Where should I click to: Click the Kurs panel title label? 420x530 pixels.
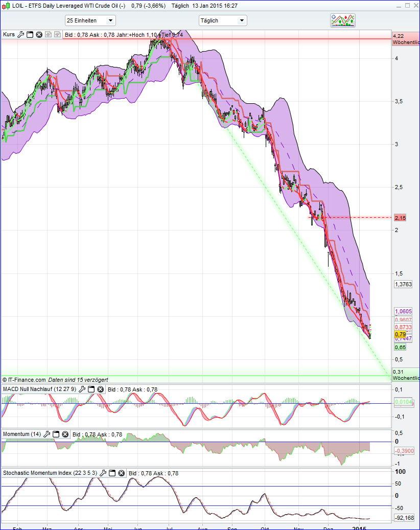(9, 34)
